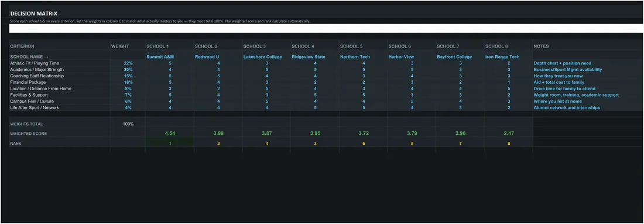
Task: Select the 6% weight cell
Action: tap(128, 101)
